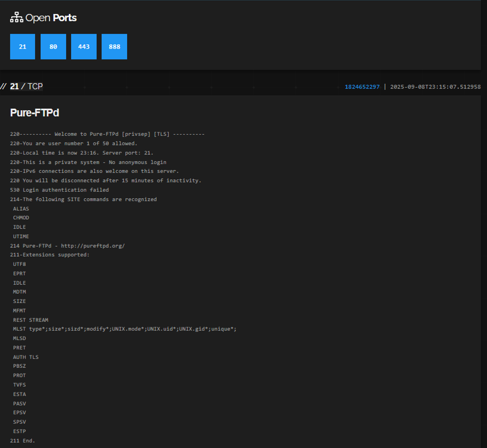Click the MLST type*;size* line
This screenshot has width=487, height=448.
(125, 329)
